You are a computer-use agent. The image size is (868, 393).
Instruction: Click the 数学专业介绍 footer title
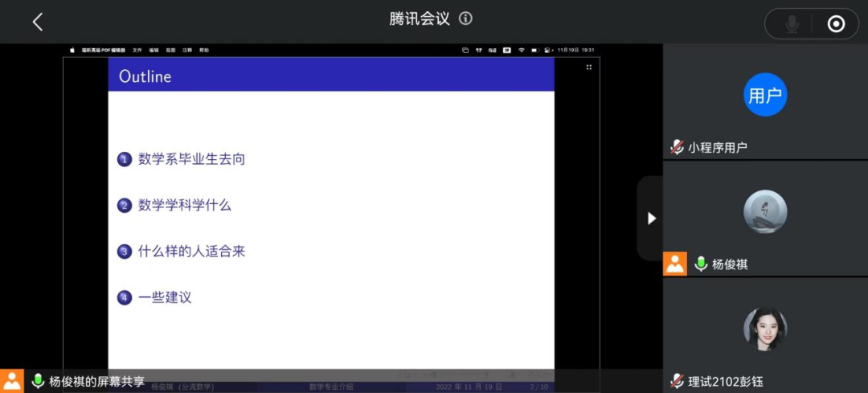331,387
